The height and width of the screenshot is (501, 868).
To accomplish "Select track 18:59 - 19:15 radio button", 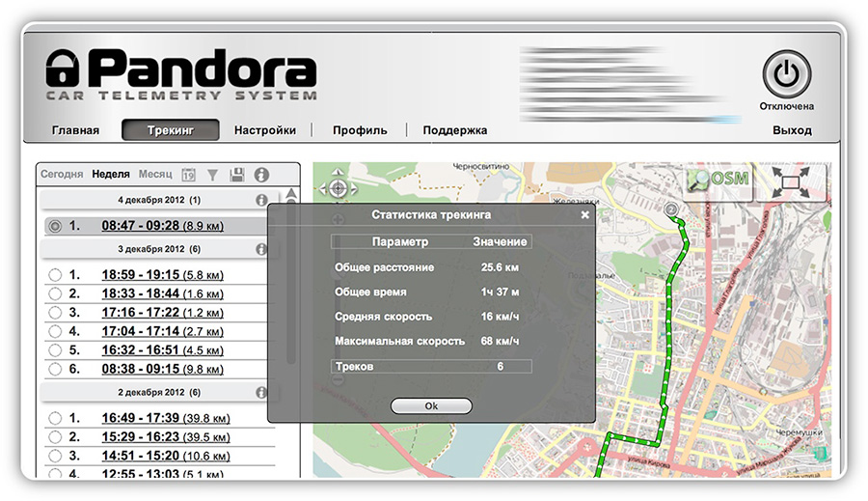I will point(55,275).
